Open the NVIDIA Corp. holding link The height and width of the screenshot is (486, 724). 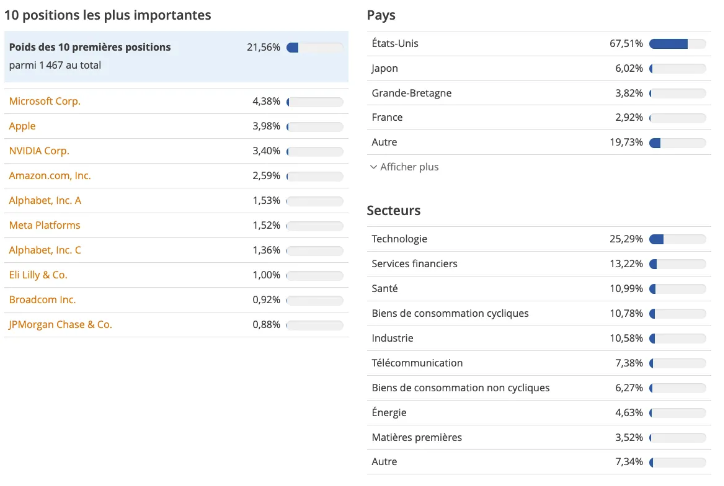click(39, 151)
